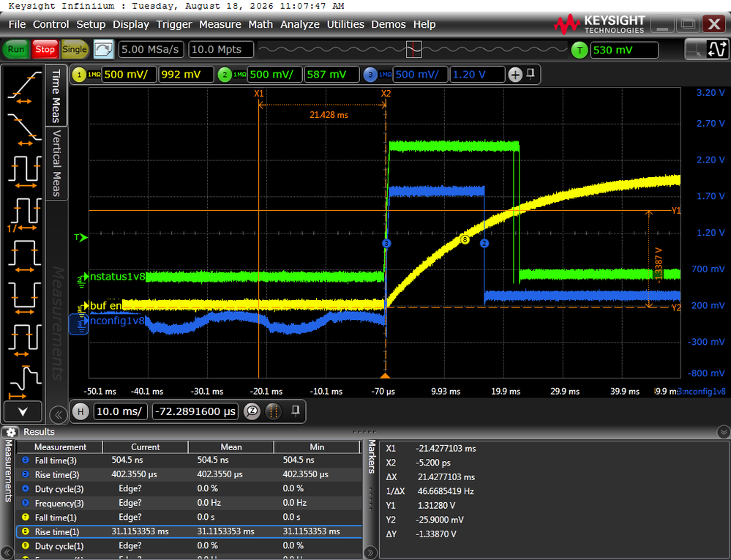
Task: Toggle the markers dotted-lines button
Action: pyautogui.click(x=274, y=411)
